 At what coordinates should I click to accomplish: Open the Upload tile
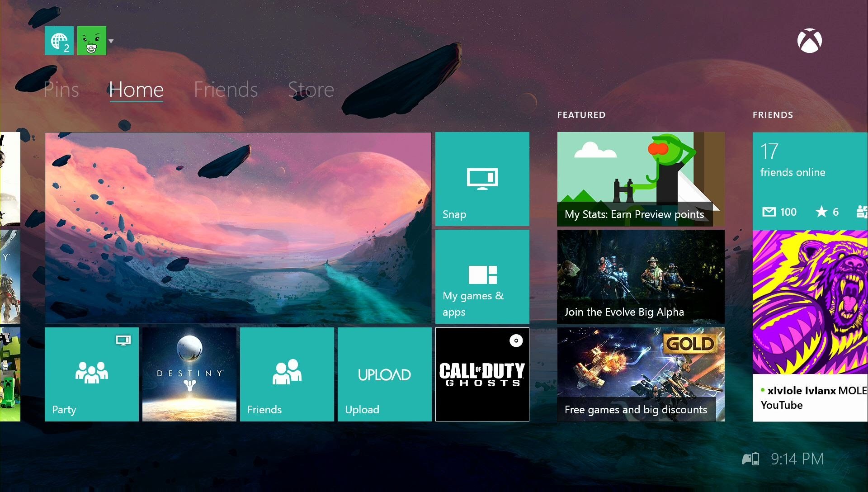385,374
